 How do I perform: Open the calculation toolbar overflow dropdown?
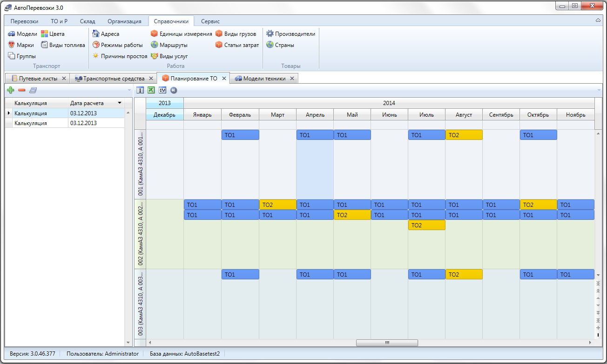[130, 90]
